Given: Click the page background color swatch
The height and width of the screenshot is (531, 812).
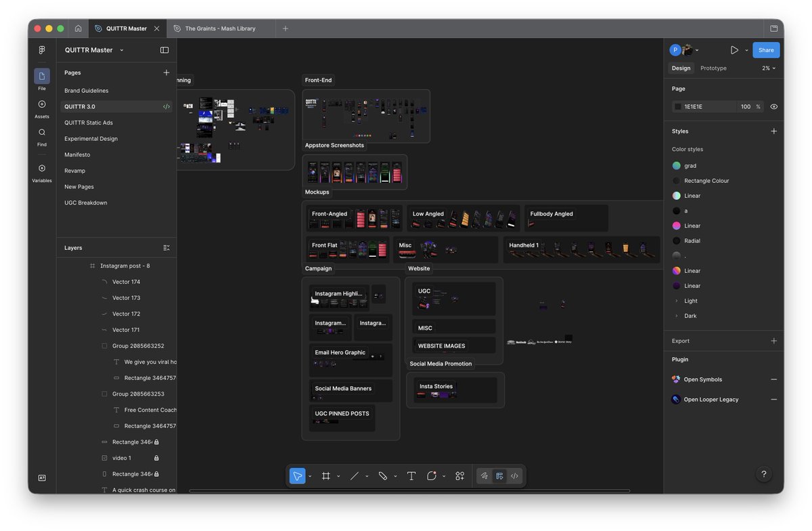Looking at the screenshot, I should click(677, 106).
